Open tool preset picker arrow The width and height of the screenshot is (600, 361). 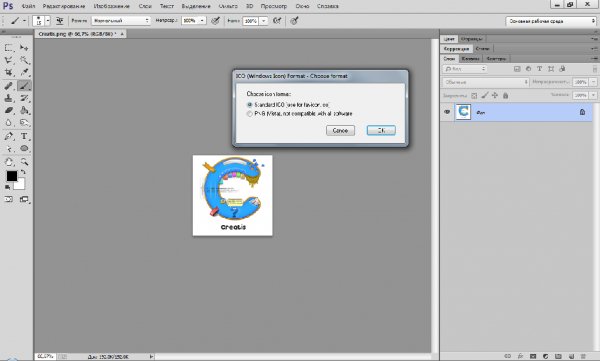[x=24, y=21]
